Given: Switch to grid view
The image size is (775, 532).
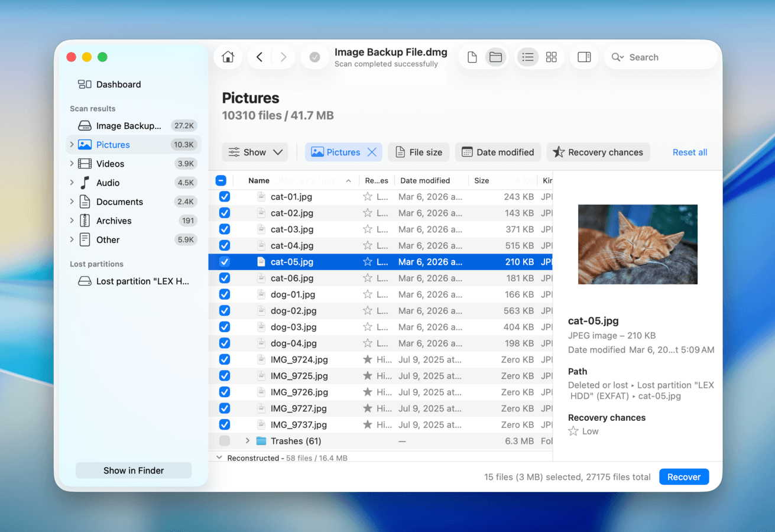Looking at the screenshot, I should pos(551,56).
